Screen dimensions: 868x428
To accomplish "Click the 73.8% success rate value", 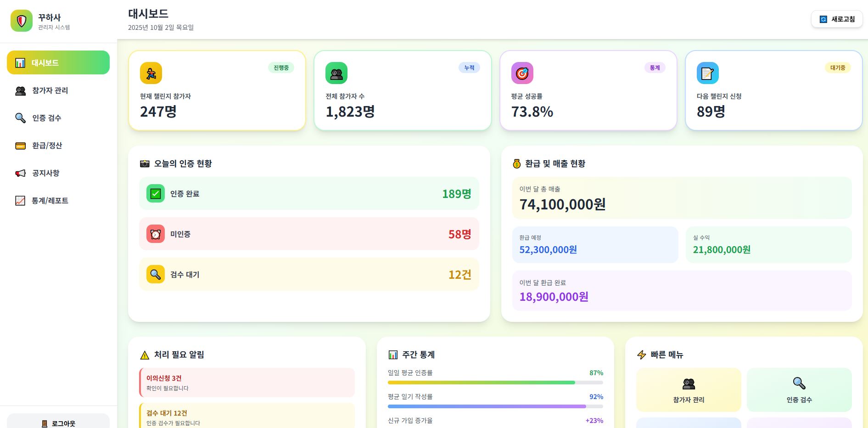I will (x=532, y=112).
